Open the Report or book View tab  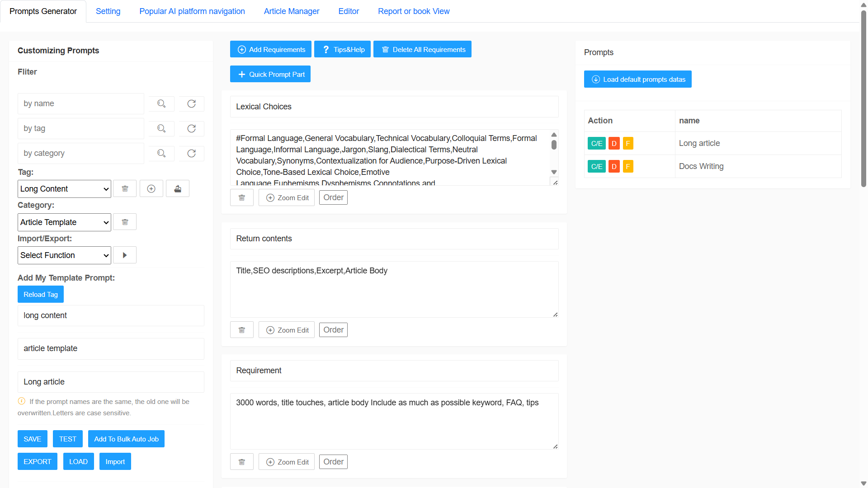tap(413, 11)
